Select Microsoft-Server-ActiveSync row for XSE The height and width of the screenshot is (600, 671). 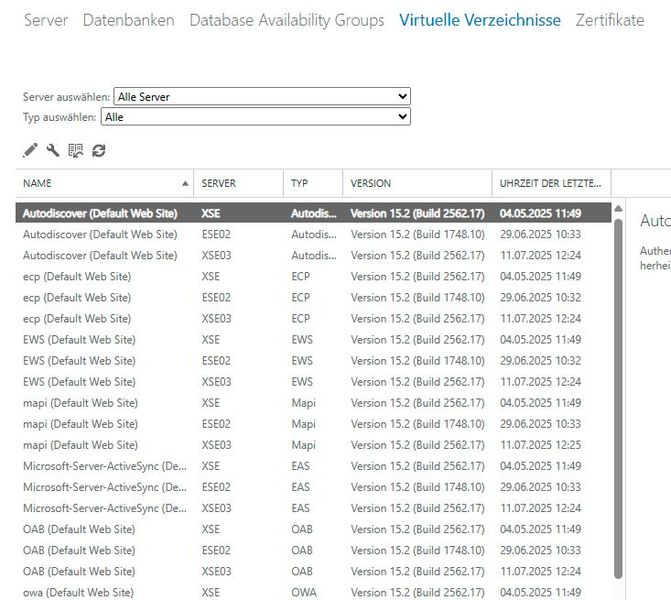[x=314, y=466]
